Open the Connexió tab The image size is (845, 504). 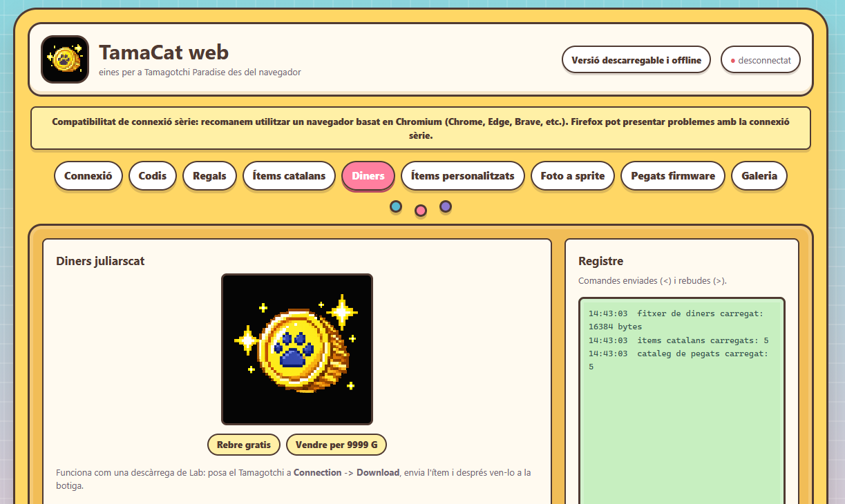tap(88, 175)
